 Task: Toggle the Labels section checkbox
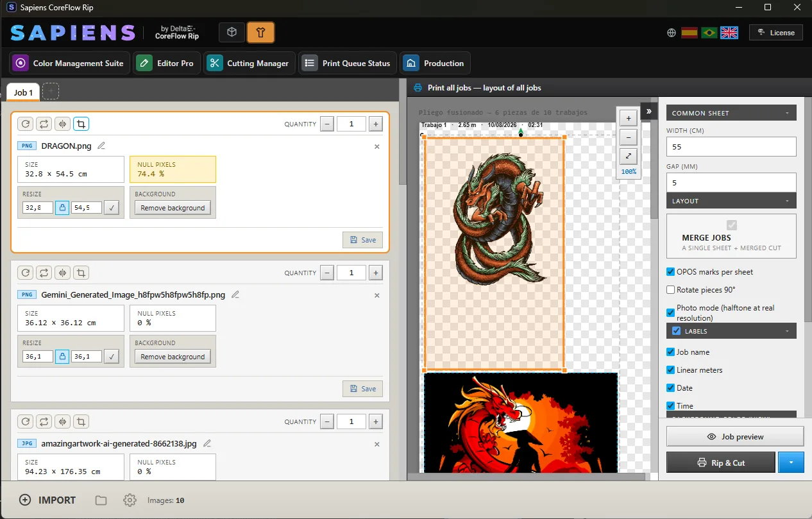(676, 331)
